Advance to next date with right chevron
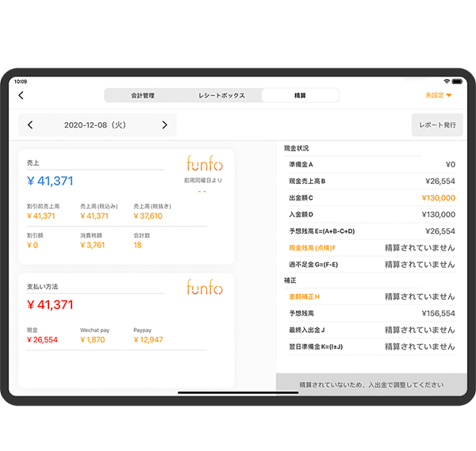This screenshot has width=476, height=451. coord(164,125)
